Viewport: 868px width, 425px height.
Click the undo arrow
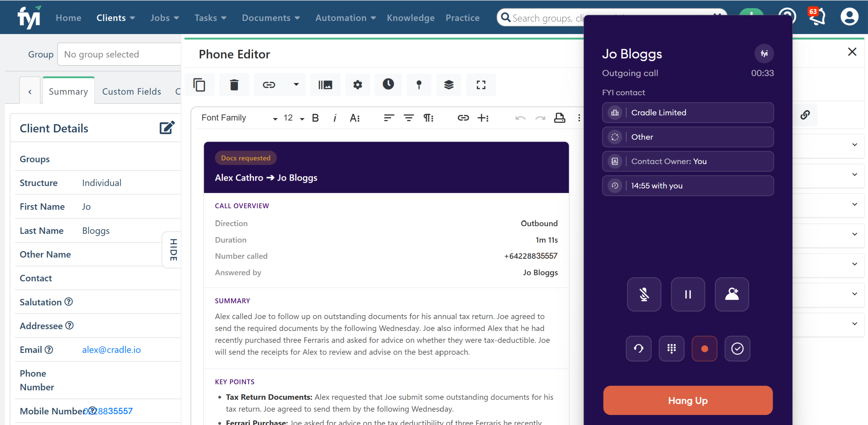(520, 118)
